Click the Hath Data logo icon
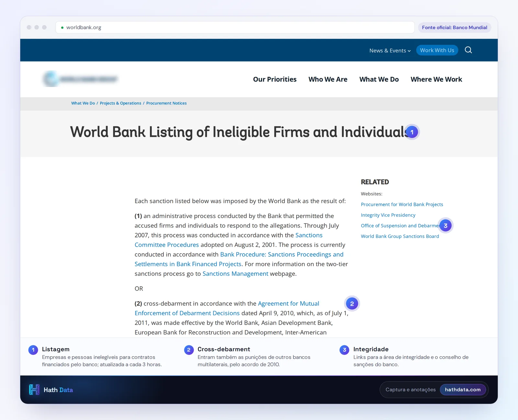Image resolution: width=518 pixels, height=420 pixels. [x=34, y=390]
